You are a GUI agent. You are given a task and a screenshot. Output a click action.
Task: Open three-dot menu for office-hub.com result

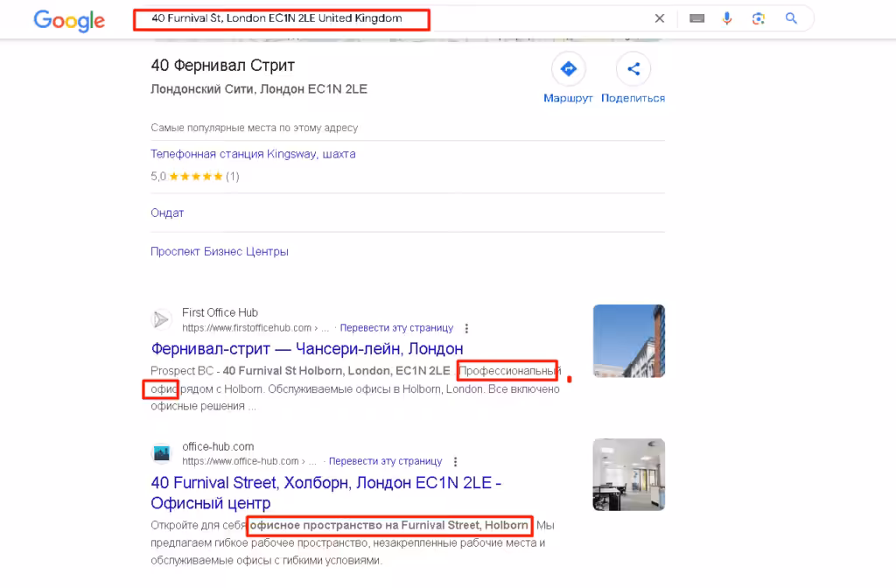click(x=455, y=461)
